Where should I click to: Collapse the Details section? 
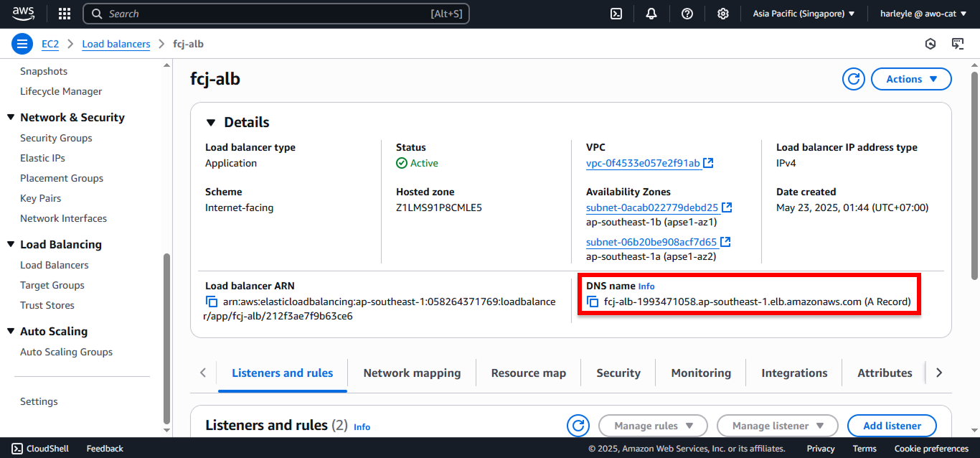pyautogui.click(x=210, y=122)
